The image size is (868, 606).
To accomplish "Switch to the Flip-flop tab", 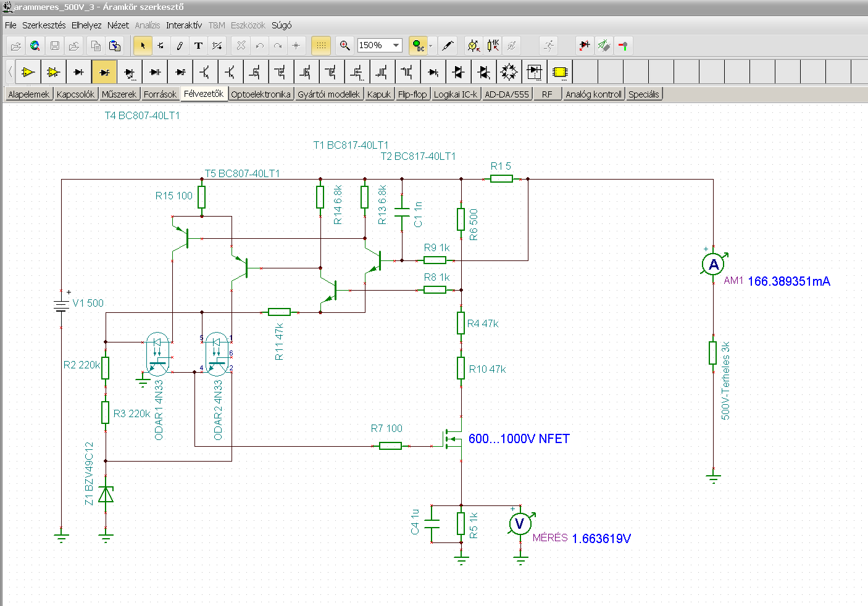I will 412,94.
